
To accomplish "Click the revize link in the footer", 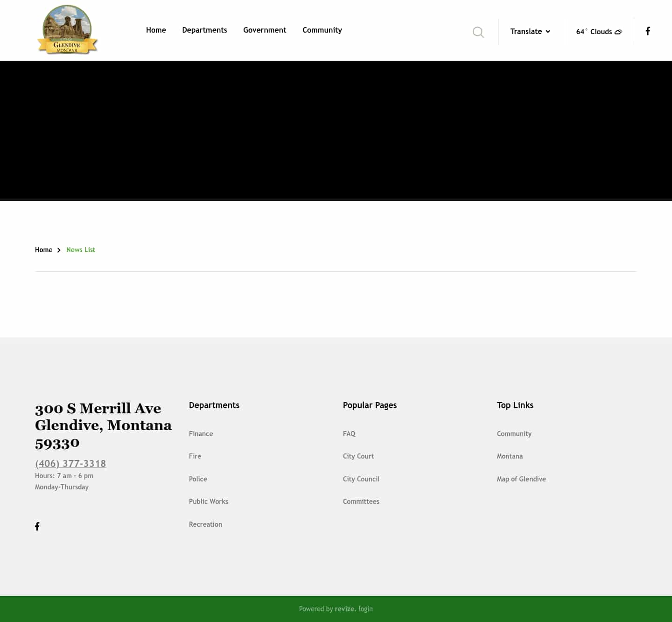I will click(345, 609).
